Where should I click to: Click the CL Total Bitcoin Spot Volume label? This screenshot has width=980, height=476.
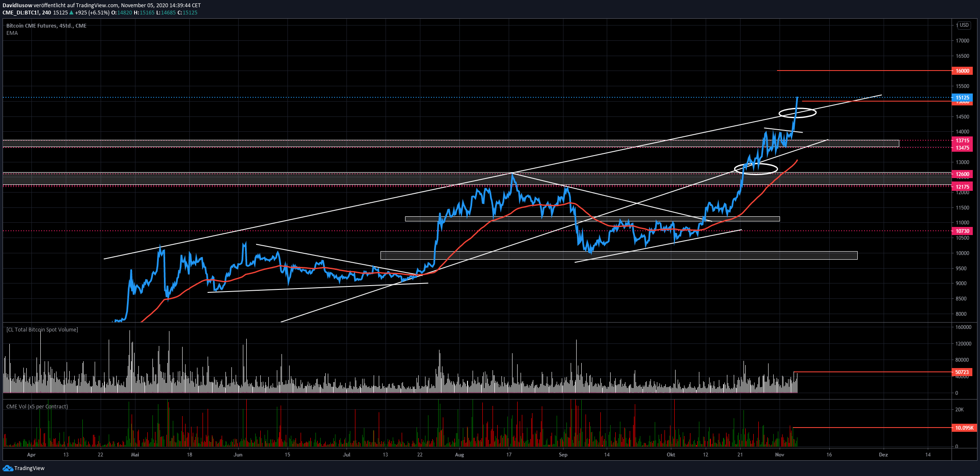point(42,329)
